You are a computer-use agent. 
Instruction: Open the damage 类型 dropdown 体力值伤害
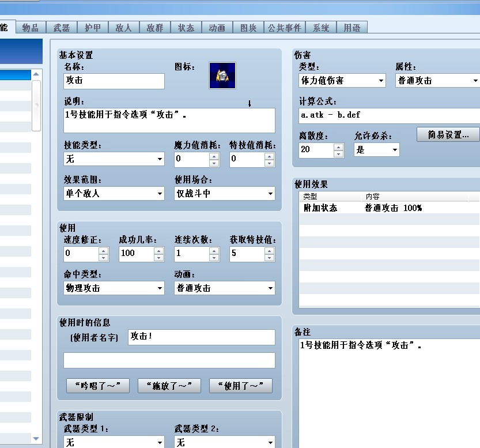[342, 81]
